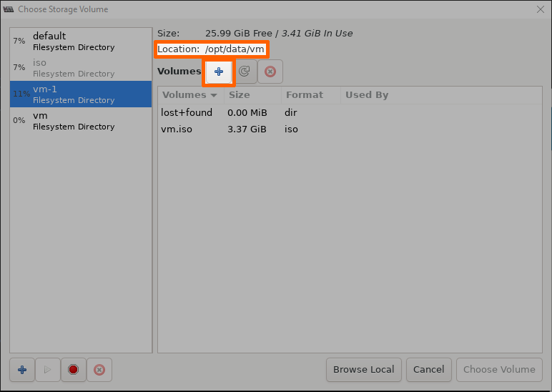Screen dimensions: 552x392
Task: Stop the selected storage pool
Action: (73, 370)
